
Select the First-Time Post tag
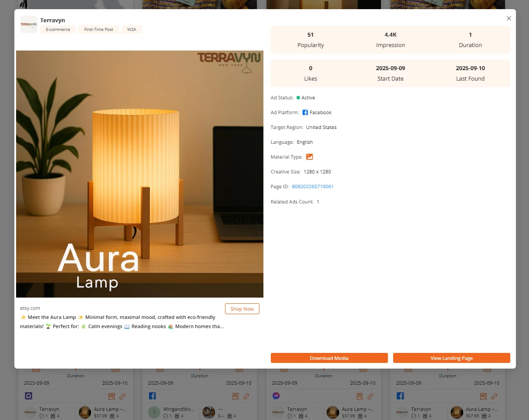click(x=98, y=30)
